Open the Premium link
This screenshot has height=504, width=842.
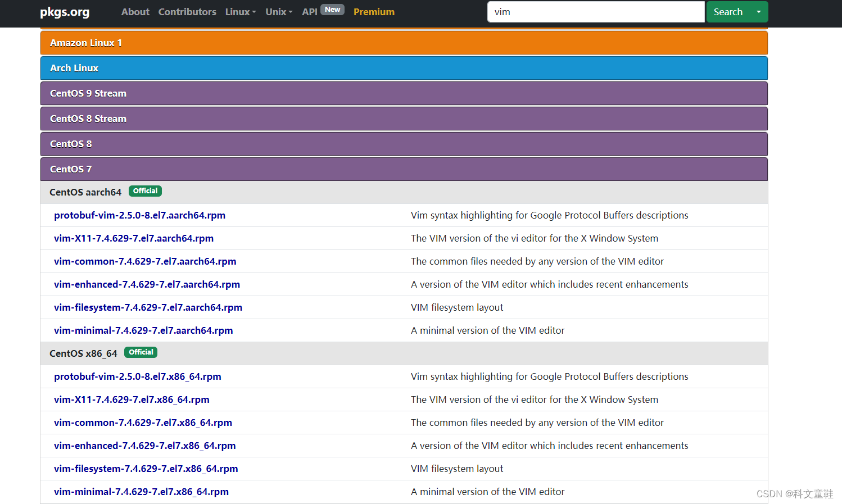374,12
